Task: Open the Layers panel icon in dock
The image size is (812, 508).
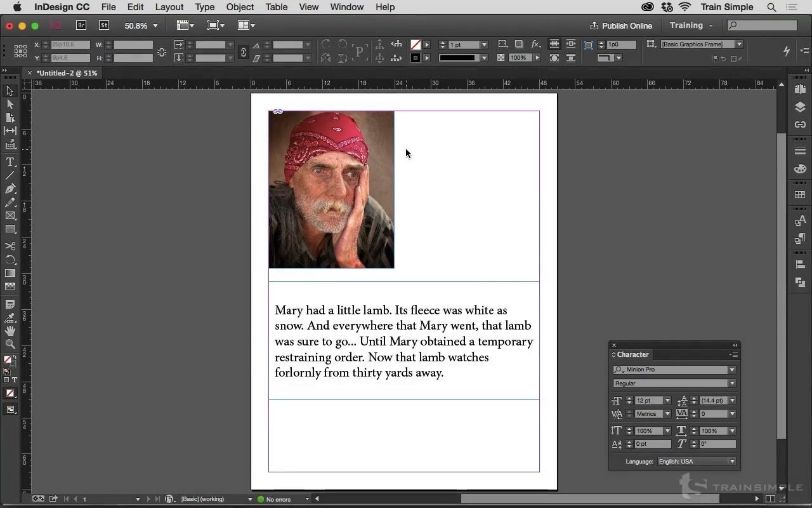Action: pos(800,107)
